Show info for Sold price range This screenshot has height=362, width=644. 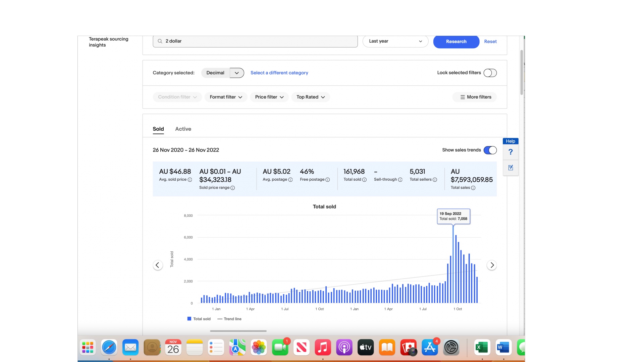233,188
